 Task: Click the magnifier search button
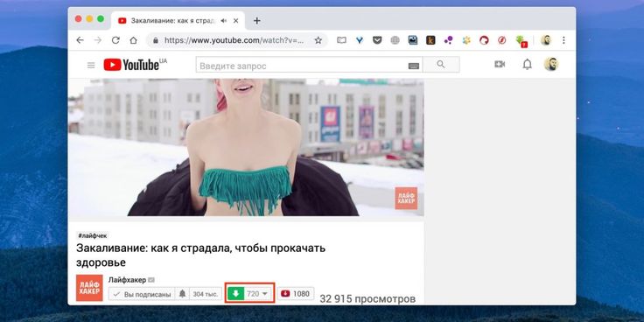click(441, 65)
